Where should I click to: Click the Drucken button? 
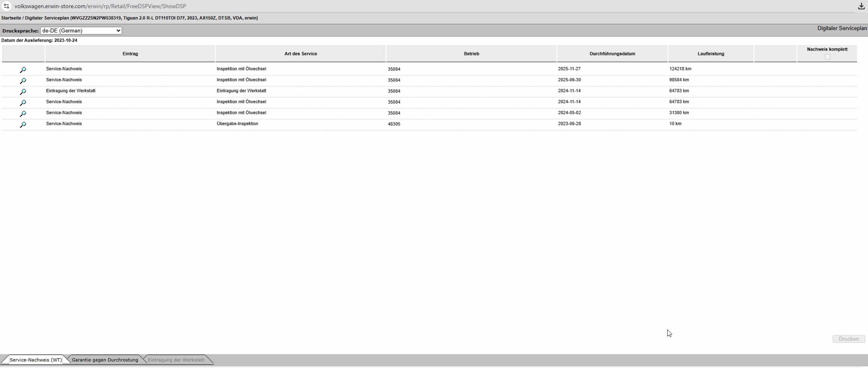tap(848, 339)
